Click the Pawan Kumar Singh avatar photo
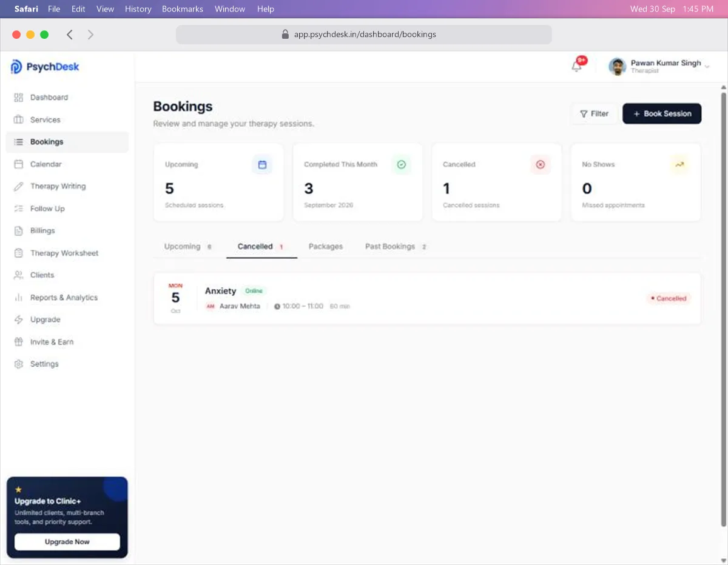 click(617, 67)
